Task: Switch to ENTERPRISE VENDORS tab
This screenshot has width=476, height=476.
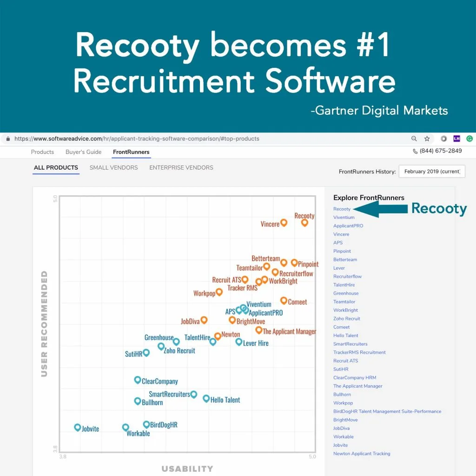Action: coord(181,167)
